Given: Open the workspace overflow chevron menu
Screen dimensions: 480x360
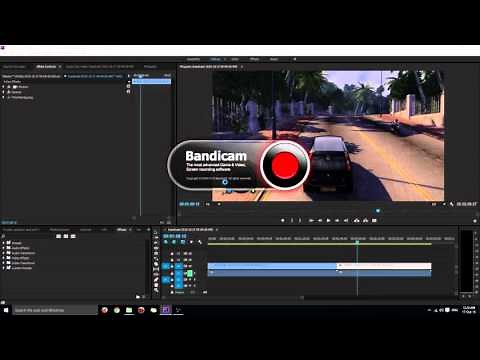Looking at the screenshot, I should [x=295, y=59].
